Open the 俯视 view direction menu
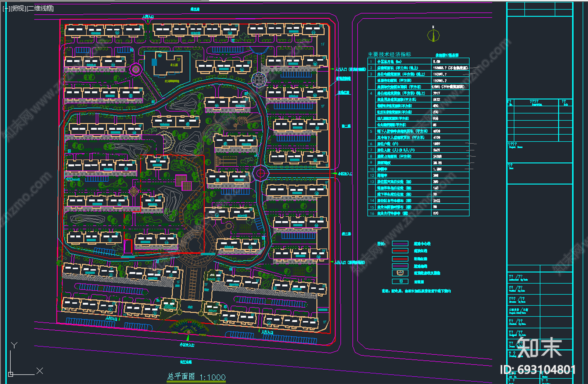Screen dimensions: 588x384 18,8
